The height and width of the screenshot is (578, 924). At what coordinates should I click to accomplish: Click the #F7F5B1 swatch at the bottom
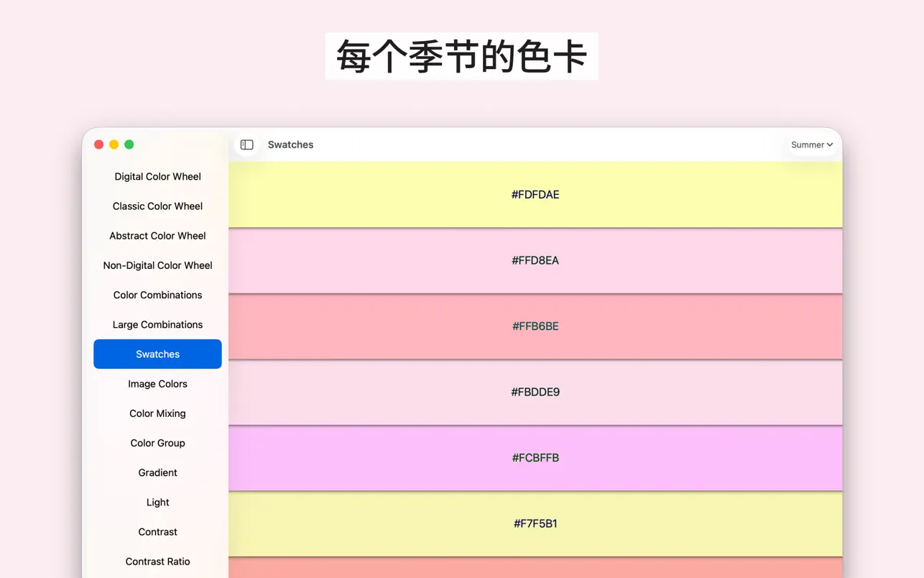tap(535, 523)
